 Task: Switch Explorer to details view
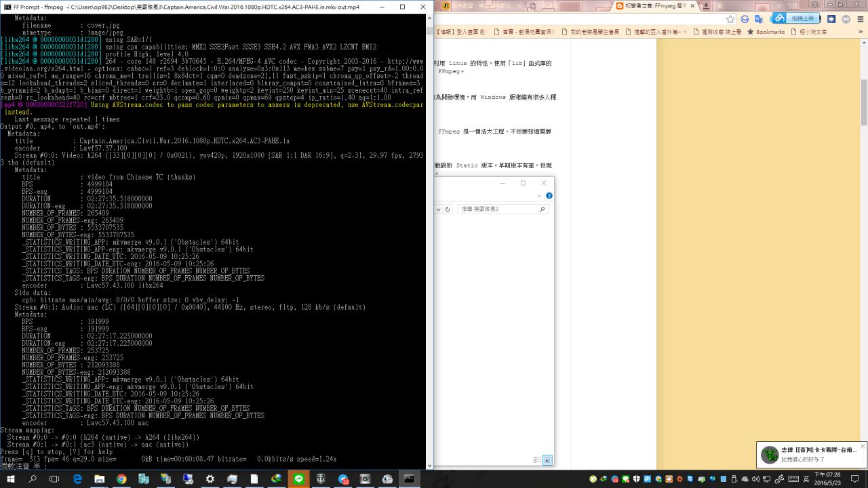[x=538, y=460]
